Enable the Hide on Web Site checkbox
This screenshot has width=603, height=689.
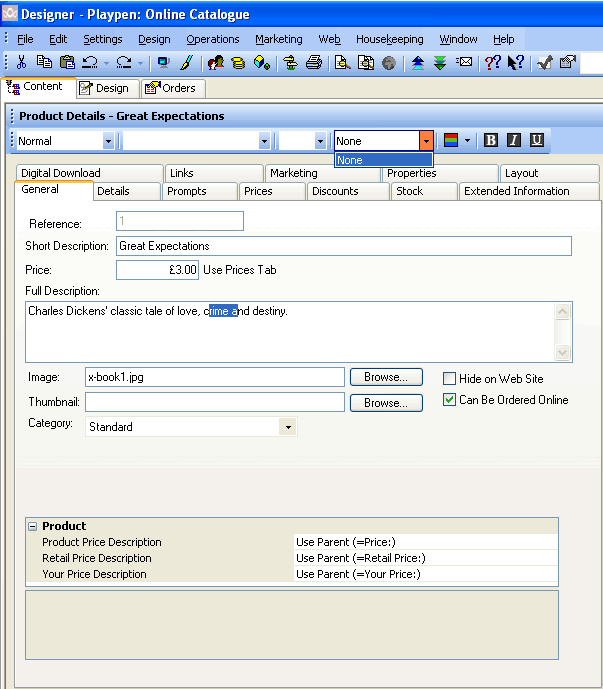click(449, 379)
